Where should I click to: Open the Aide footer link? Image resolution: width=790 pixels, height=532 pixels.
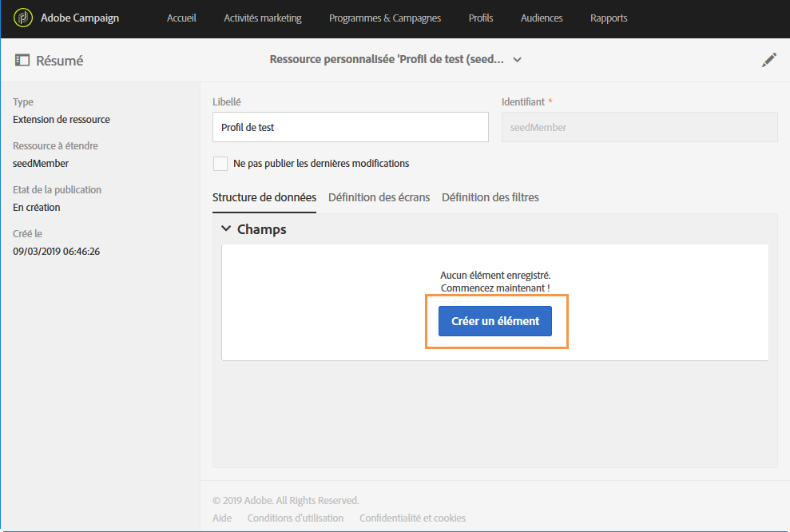(222, 518)
